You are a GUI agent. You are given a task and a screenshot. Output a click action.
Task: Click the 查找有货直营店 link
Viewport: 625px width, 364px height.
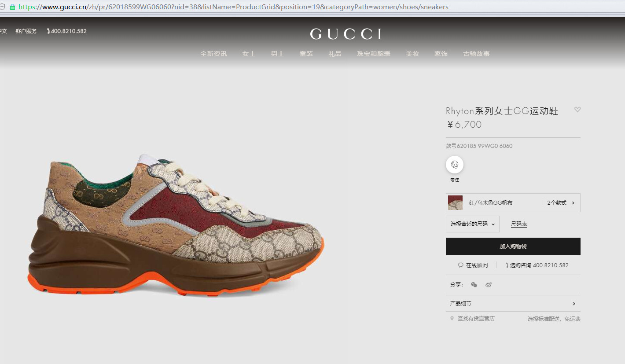coord(476,318)
